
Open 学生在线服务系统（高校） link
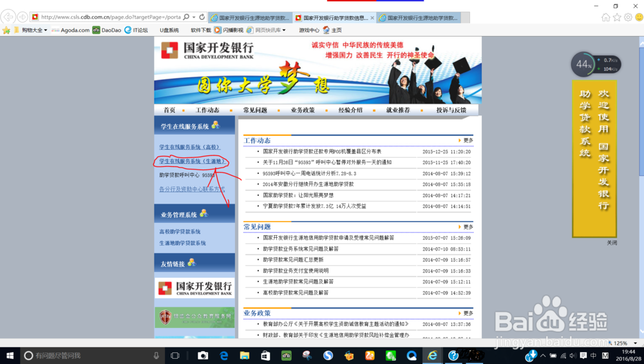tap(190, 147)
